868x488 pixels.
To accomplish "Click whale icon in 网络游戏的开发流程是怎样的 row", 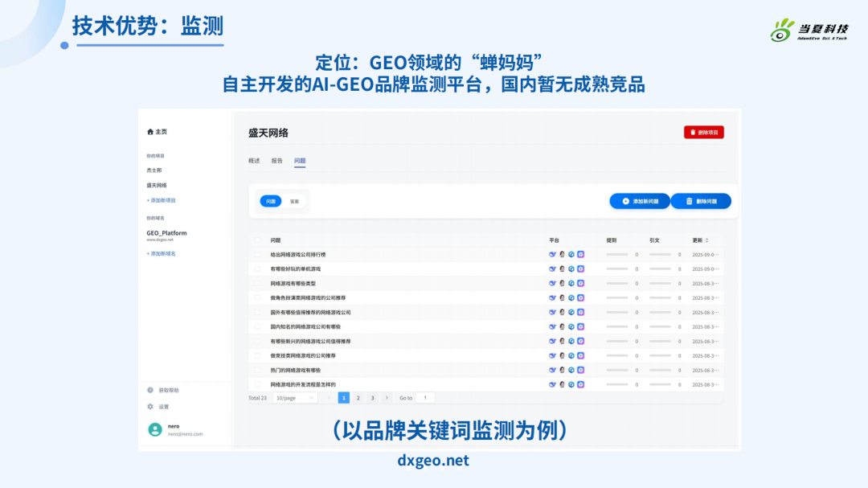I will pyautogui.click(x=552, y=384).
